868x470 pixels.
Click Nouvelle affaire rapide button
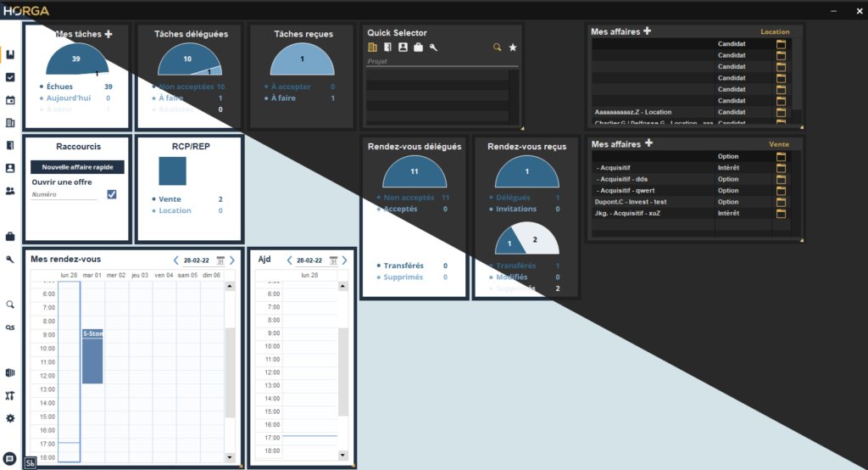[77, 167]
